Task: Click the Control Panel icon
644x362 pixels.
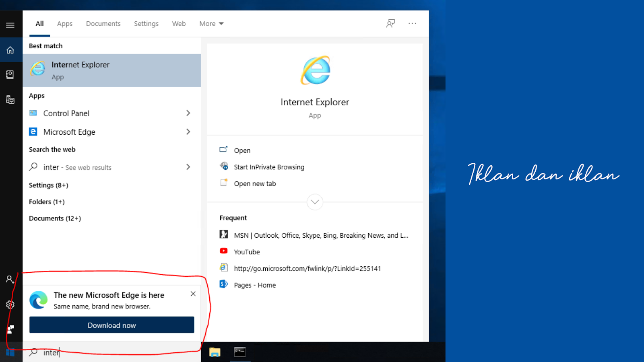Action: point(33,113)
